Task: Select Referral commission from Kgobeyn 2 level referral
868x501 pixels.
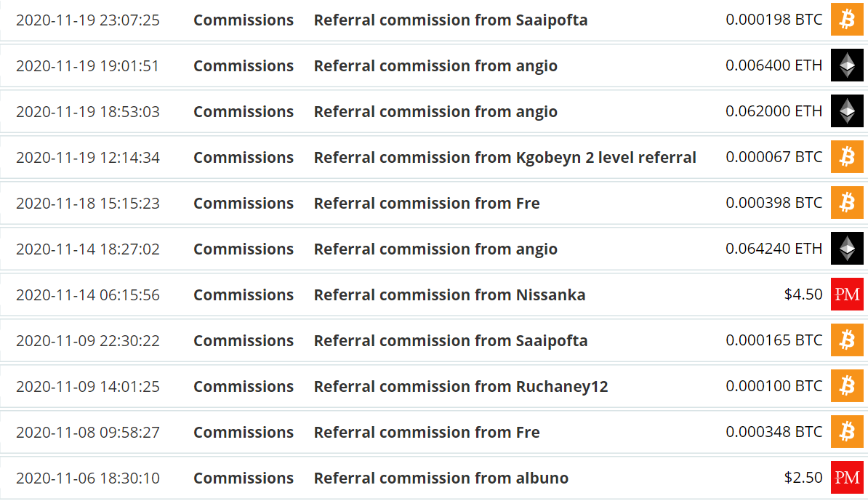Action: coord(505,158)
